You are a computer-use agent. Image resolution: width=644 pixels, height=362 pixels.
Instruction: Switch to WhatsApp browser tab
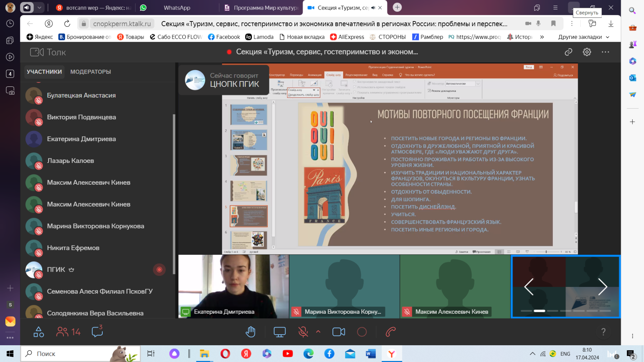coord(177,8)
